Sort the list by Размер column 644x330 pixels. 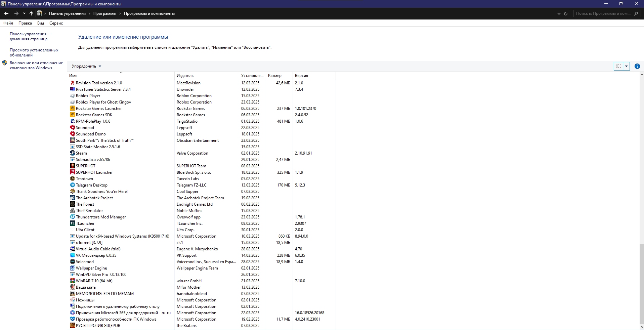[279, 76]
